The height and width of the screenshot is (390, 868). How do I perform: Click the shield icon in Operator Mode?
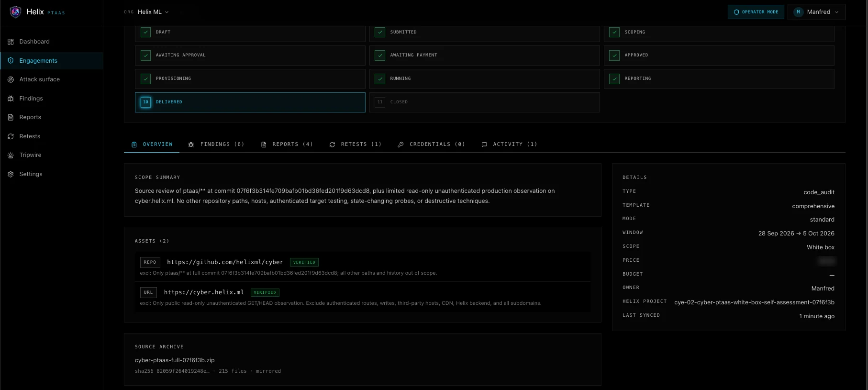[x=736, y=12]
